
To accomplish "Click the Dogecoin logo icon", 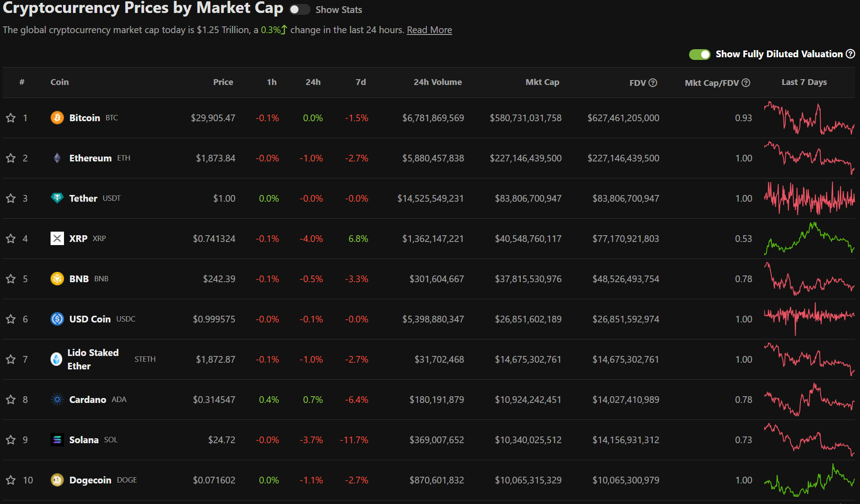I will (x=57, y=480).
